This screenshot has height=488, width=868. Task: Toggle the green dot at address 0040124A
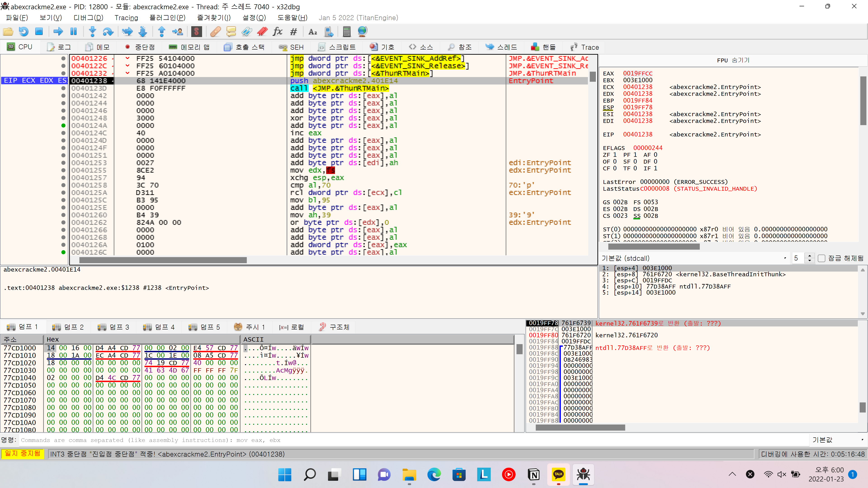click(63, 126)
